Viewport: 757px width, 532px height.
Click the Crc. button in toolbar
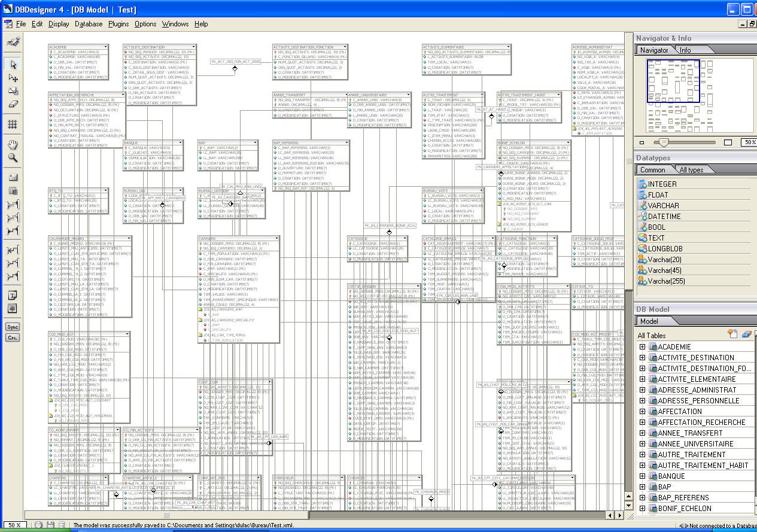point(13,338)
